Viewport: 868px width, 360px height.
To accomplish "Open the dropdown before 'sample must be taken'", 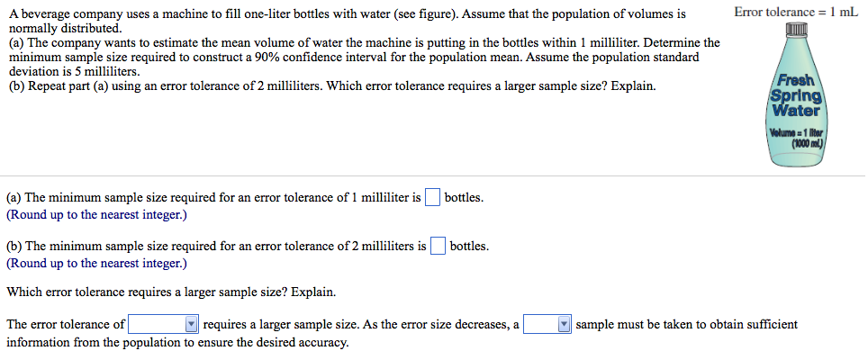I will [548, 324].
